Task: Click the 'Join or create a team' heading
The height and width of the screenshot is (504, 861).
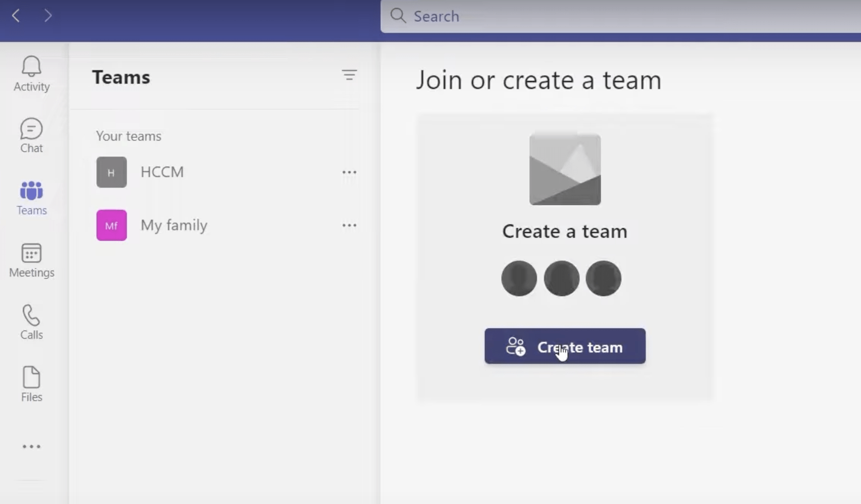Action: pos(538,80)
